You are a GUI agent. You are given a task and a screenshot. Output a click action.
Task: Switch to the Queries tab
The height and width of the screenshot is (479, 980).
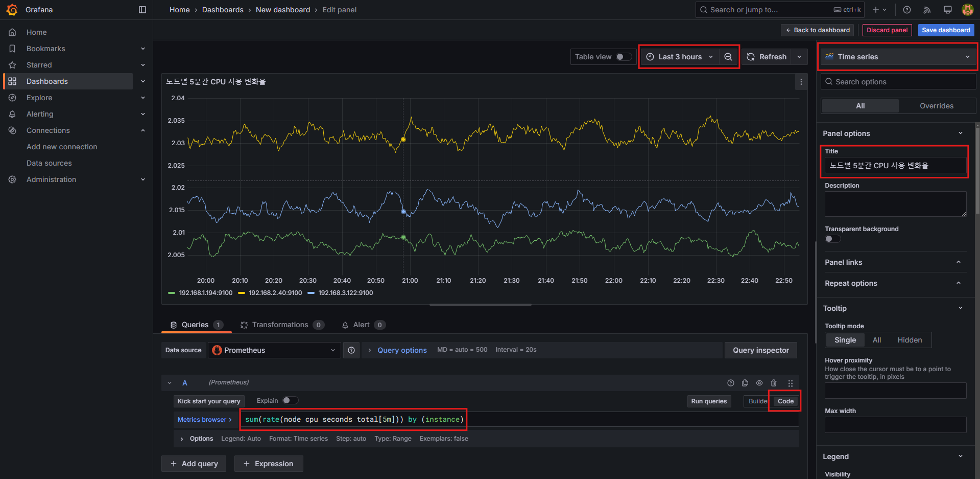coord(197,325)
